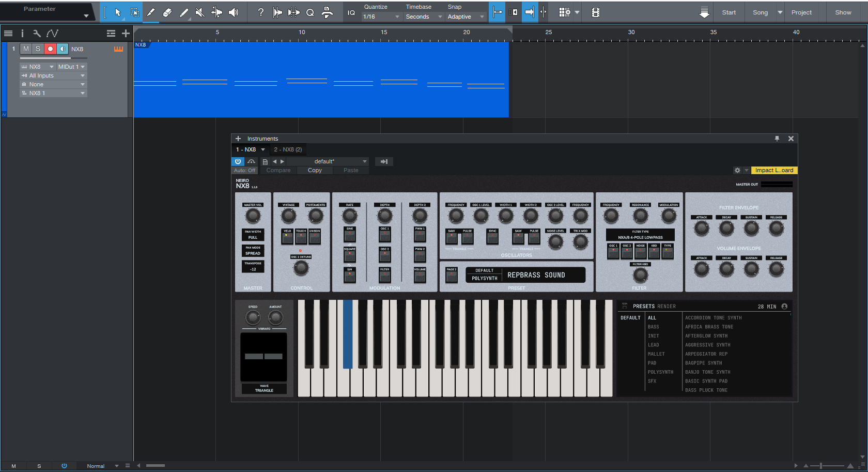Screen dimensions: 868x472
Task: Select the Eraser tool
Action: point(167,12)
